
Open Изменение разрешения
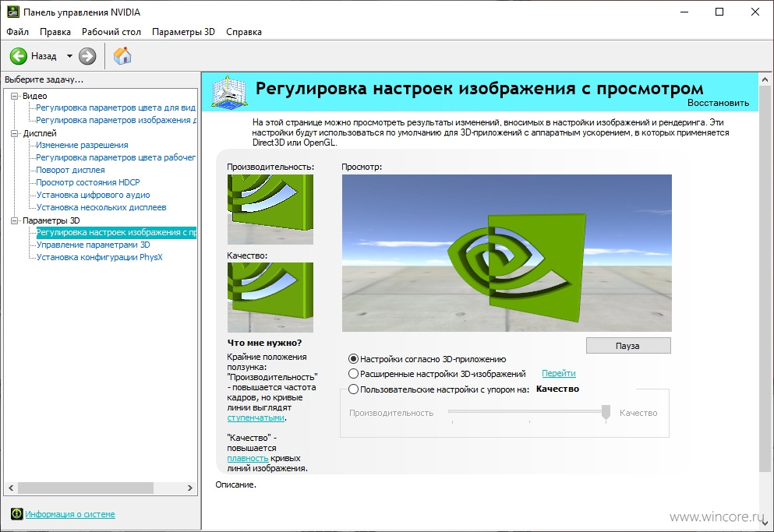(x=82, y=145)
